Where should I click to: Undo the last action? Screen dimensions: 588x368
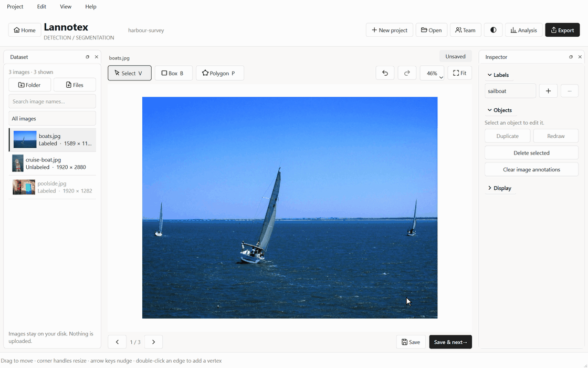pos(385,73)
